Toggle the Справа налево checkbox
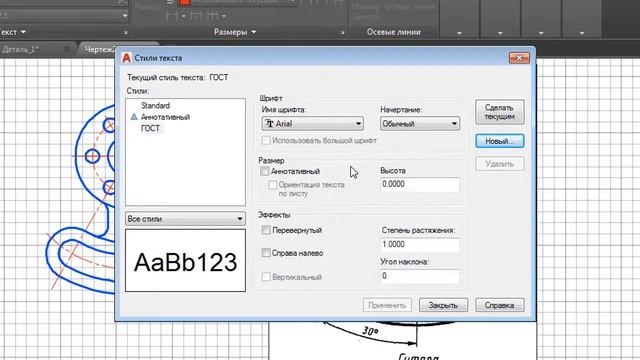 pyautogui.click(x=266, y=253)
